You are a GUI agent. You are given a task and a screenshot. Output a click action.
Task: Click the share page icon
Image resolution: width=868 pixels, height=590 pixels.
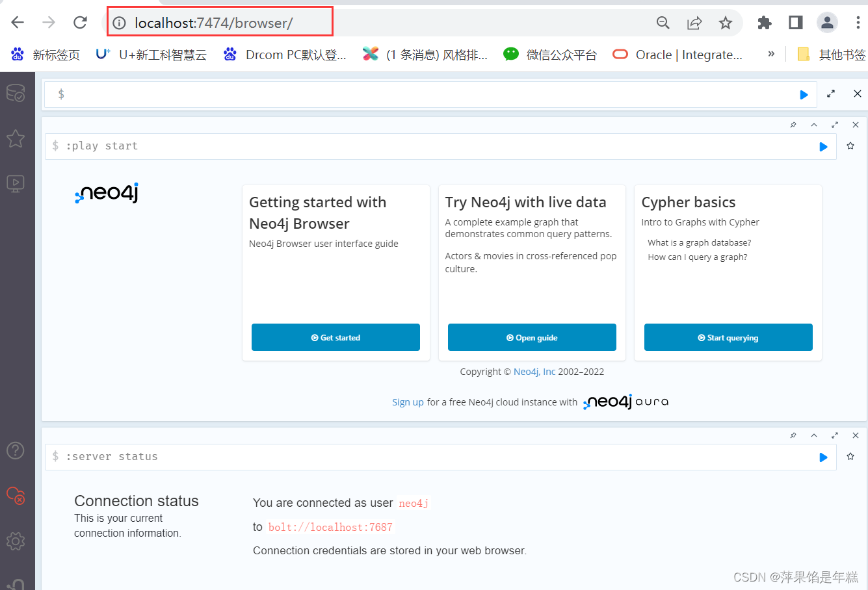[694, 23]
